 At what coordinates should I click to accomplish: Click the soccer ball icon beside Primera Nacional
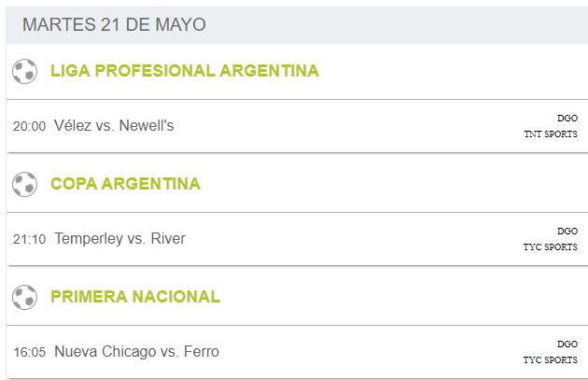click(25, 297)
